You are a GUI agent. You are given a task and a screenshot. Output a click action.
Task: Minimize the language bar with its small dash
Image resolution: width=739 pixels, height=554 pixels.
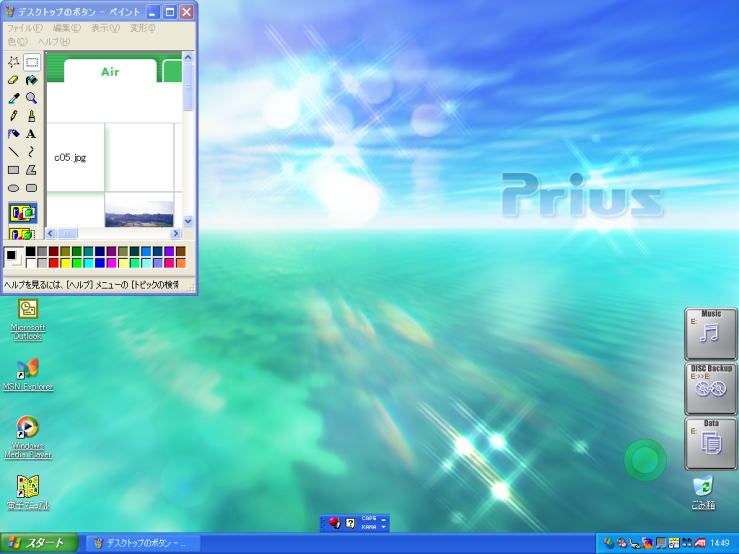click(383, 519)
